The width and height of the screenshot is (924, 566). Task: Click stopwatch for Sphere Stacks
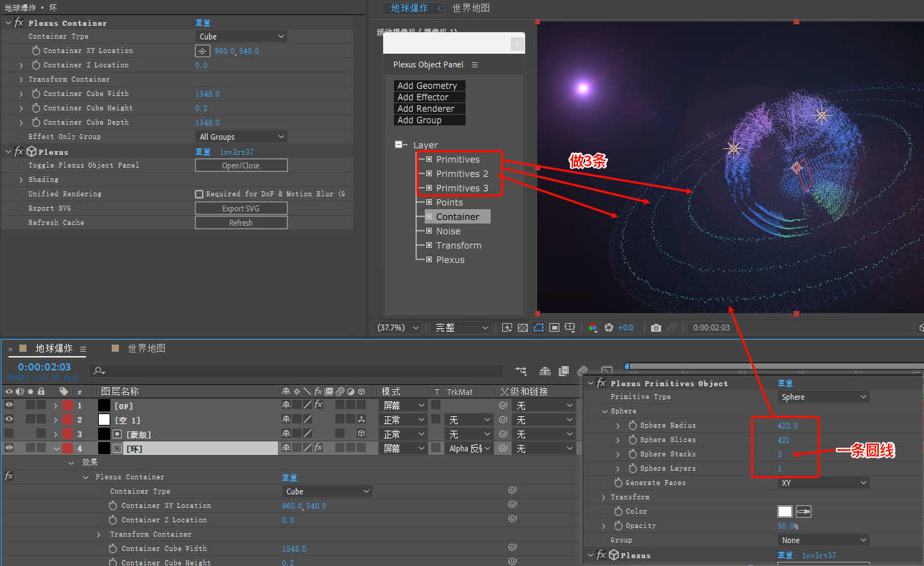coord(632,454)
